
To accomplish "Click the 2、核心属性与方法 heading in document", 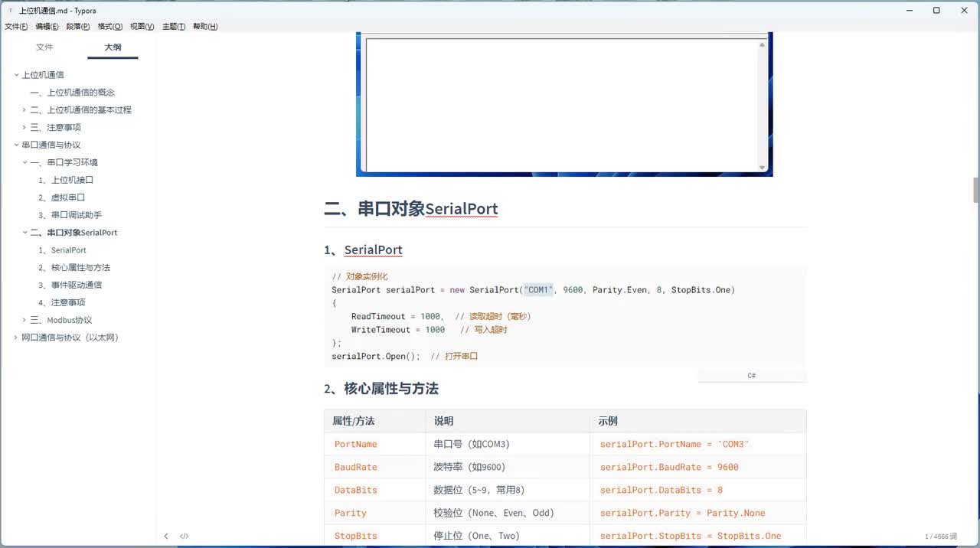I will 381,389.
